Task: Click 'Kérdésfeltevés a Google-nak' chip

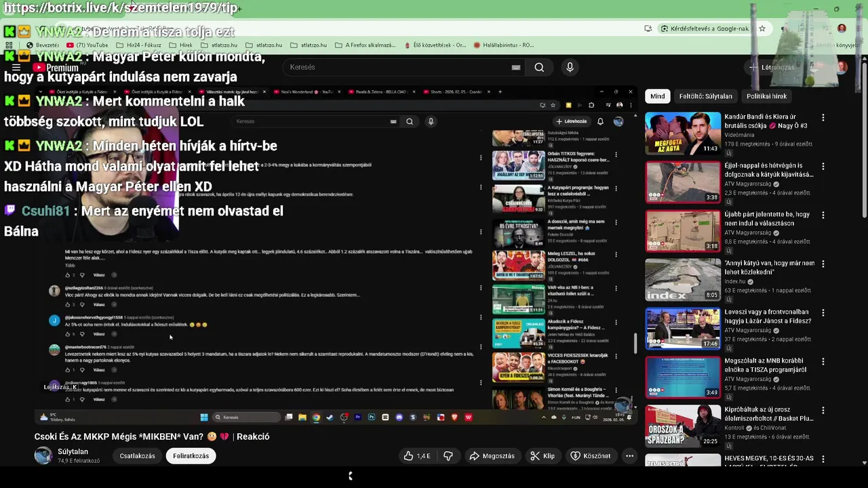Action: click(x=705, y=28)
